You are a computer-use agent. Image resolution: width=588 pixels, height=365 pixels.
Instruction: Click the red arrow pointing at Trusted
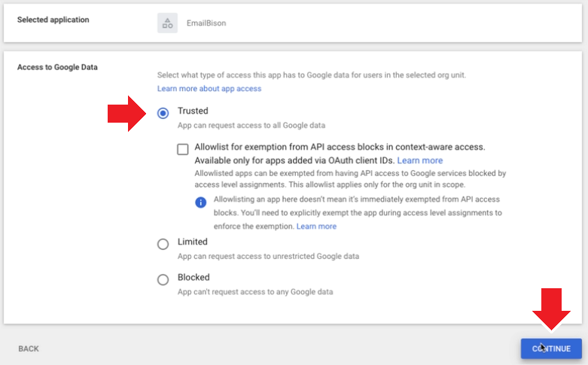pyautogui.click(x=126, y=114)
